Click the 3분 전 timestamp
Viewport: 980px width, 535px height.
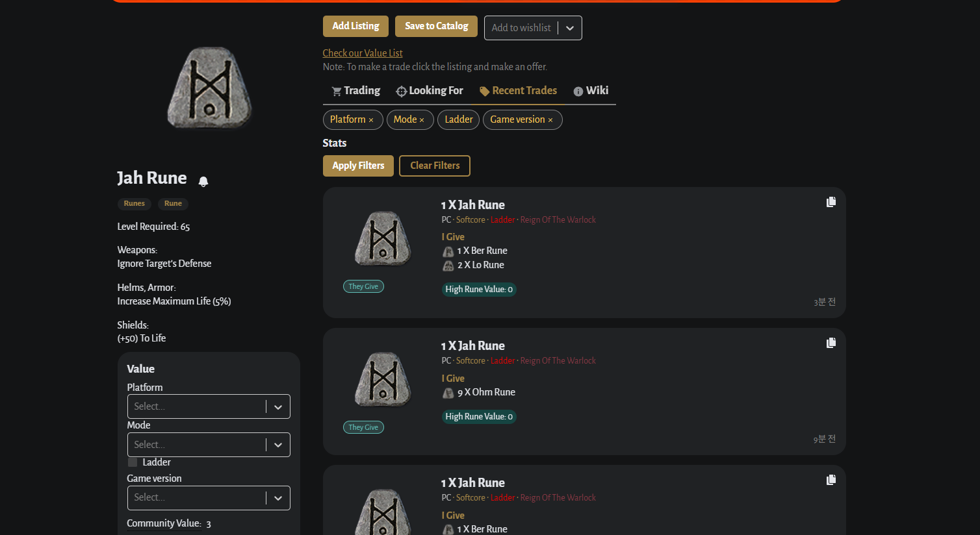pyautogui.click(x=825, y=303)
